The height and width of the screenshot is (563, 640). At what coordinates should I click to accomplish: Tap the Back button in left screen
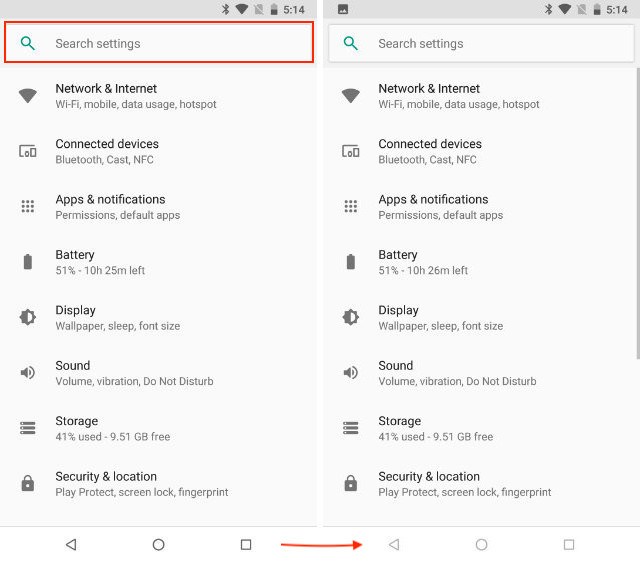pyautogui.click(x=71, y=544)
